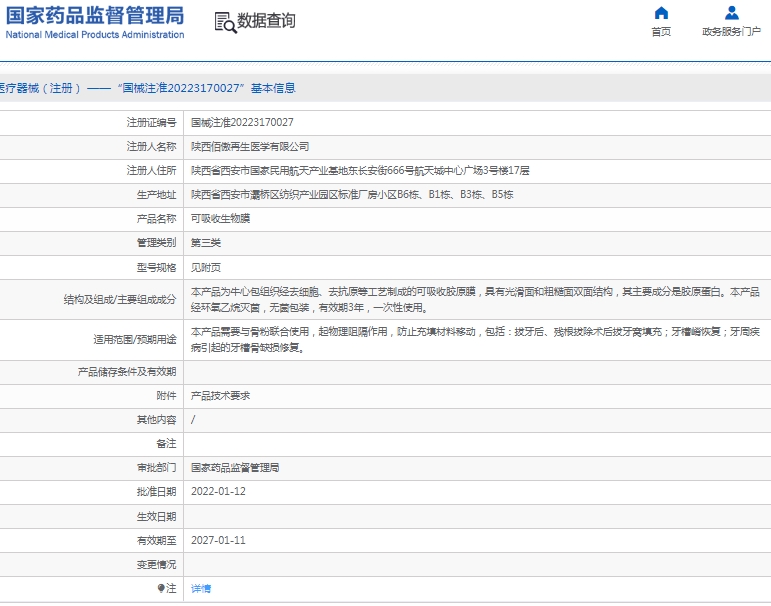Click management category value 第三类
Viewport: 771px width, 606px height.
206,242
